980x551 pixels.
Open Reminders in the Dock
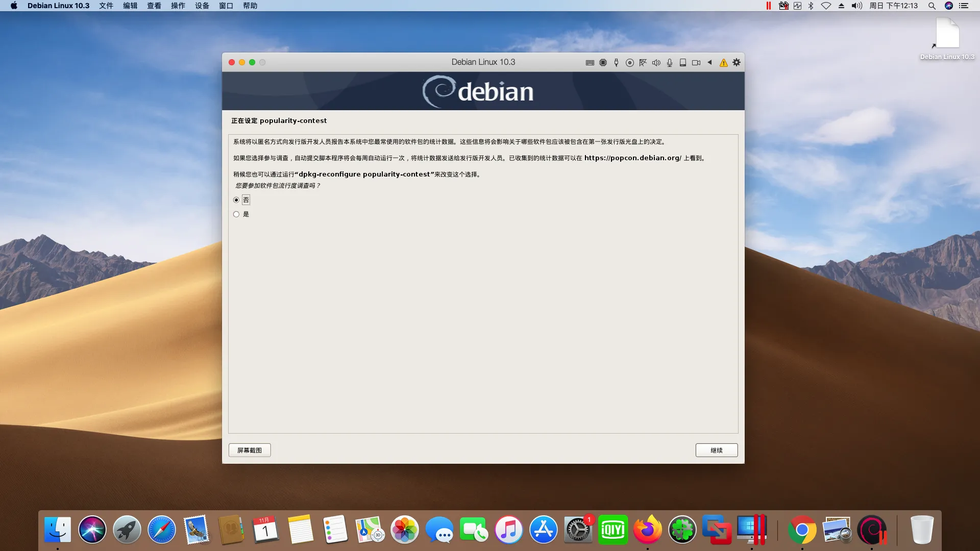(x=335, y=530)
